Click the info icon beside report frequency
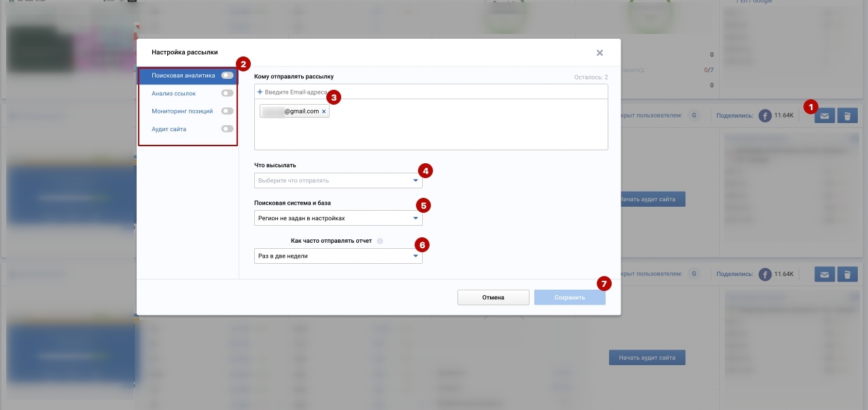Screen dimensions: 868x410 click(x=380, y=241)
